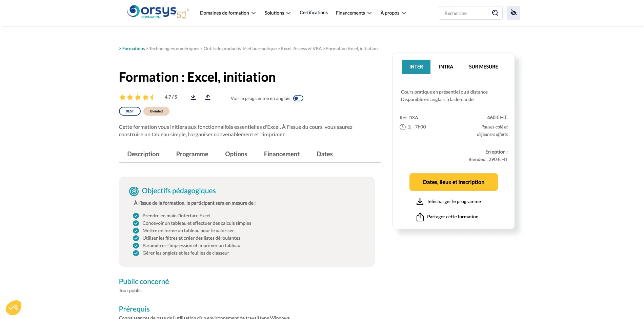The height and width of the screenshot is (319, 644).
Task: Click the share icon in Partager cette formation
Action: [420, 217]
